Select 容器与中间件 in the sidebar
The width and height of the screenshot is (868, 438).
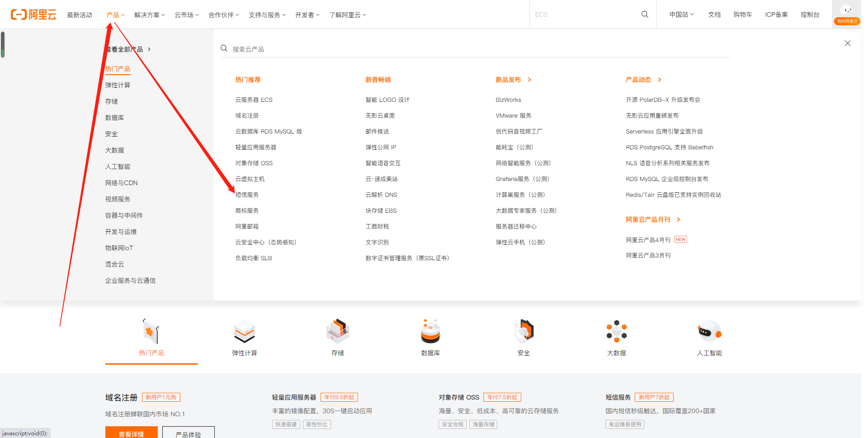tap(124, 215)
